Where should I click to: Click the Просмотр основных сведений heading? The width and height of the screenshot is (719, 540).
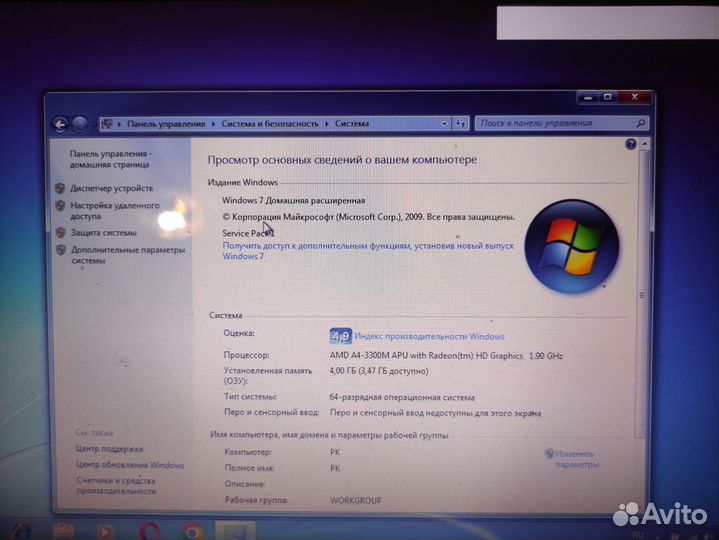pyautogui.click(x=342, y=160)
